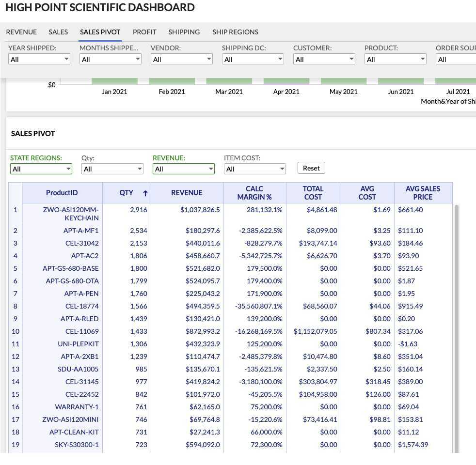The image size is (476, 465).
Task: Open the CUSTOMER filter dropdown
Action: pyautogui.click(x=324, y=59)
